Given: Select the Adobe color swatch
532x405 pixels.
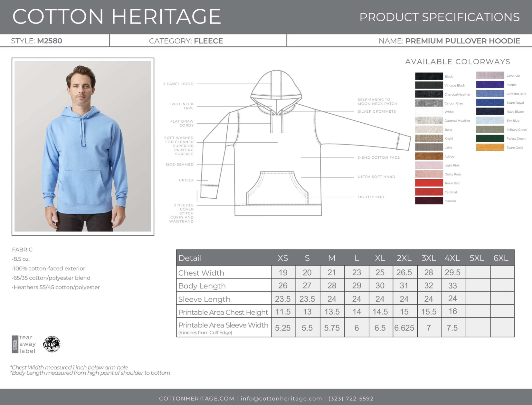Looking at the screenshot, I should coord(429,156).
